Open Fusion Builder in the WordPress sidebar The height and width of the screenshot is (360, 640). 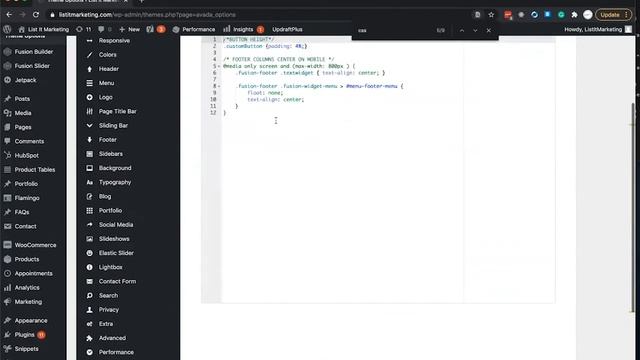(33, 52)
